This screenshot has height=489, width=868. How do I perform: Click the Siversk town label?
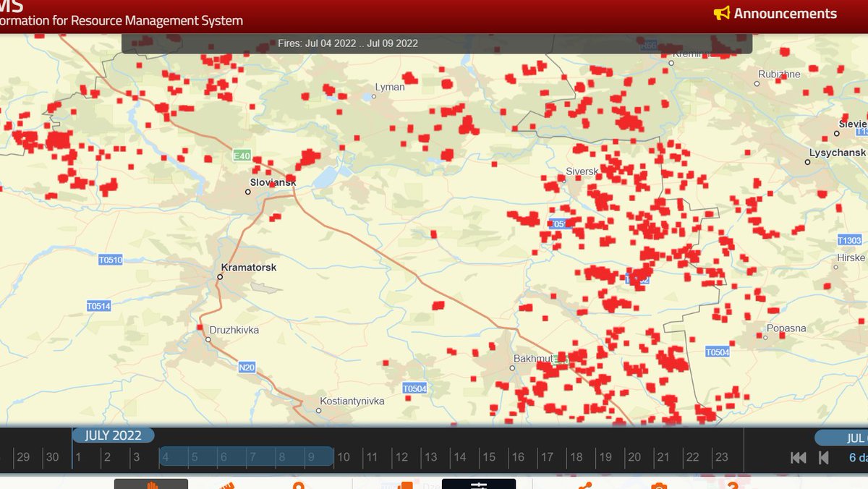click(x=582, y=171)
